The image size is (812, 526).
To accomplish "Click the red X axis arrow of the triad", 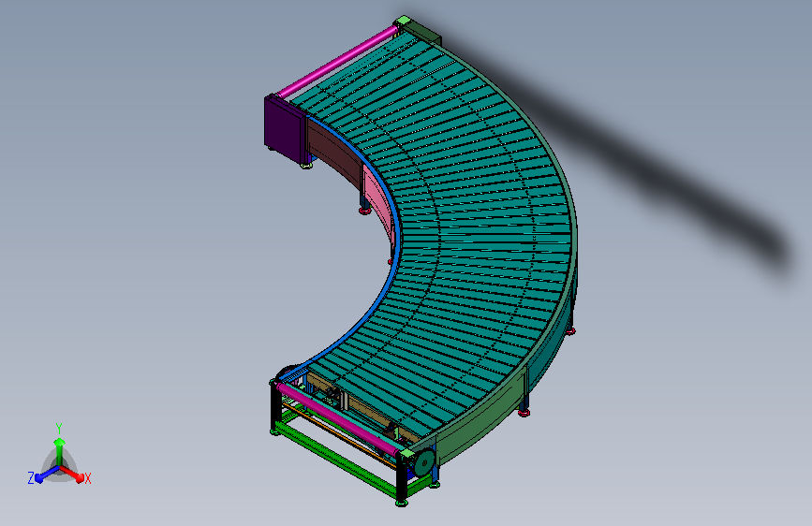I will point(72,474).
